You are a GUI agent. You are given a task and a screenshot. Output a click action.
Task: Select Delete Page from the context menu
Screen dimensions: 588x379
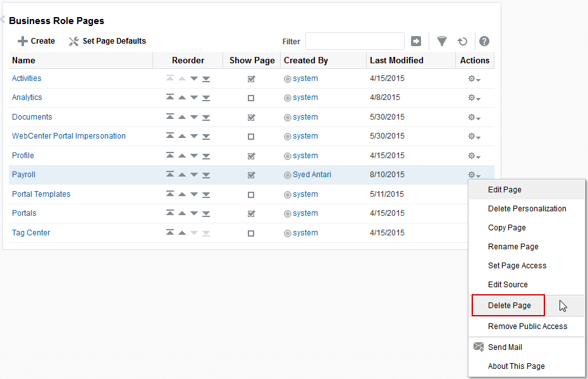pos(508,305)
